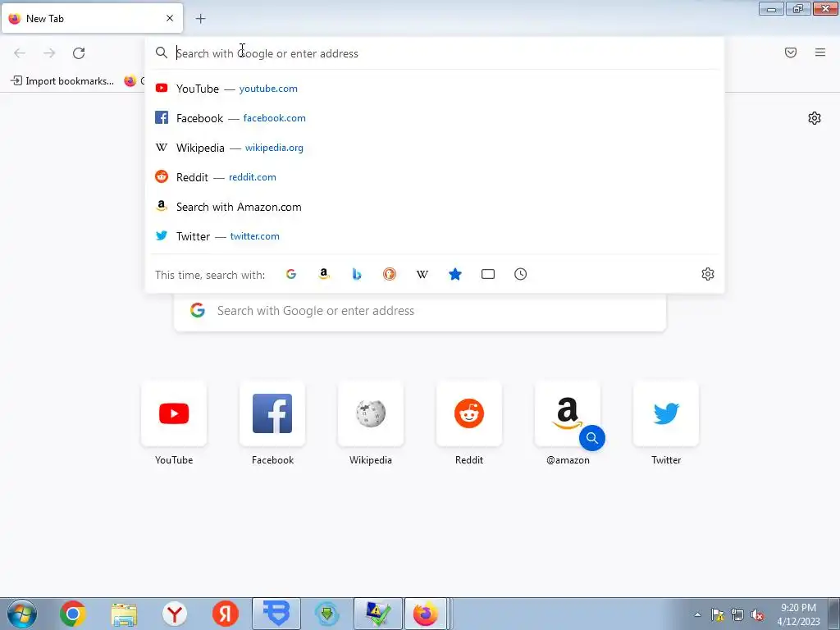Search open Tabs using the rectangle icon
The height and width of the screenshot is (630, 840).
pyautogui.click(x=487, y=274)
